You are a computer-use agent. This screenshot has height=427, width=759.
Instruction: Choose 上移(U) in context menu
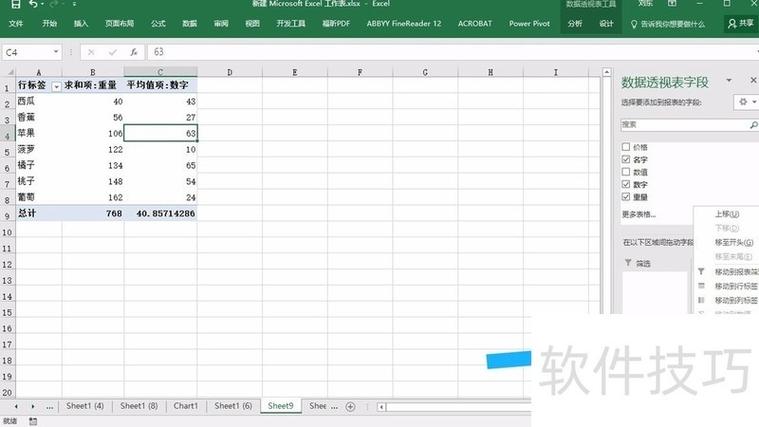(x=727, y=214)
